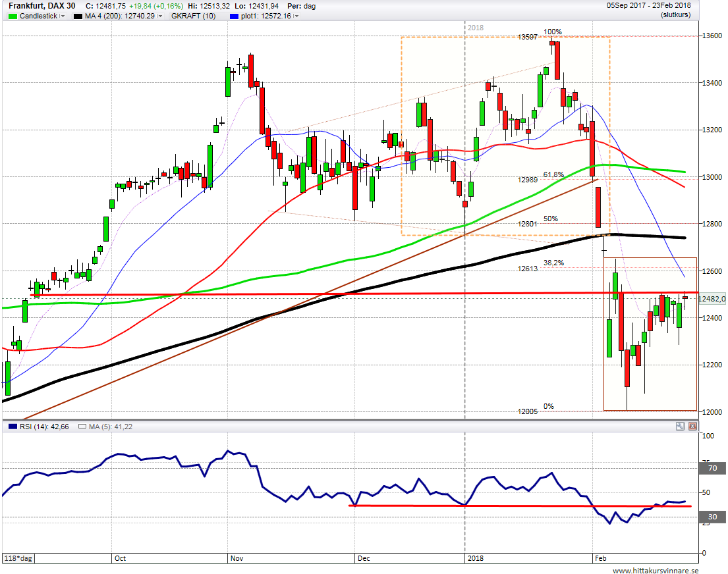The width and height of the screenshot is (728, 574).
Task: Click the 12801 Fibonacci price label
Action: coord(528,224)
